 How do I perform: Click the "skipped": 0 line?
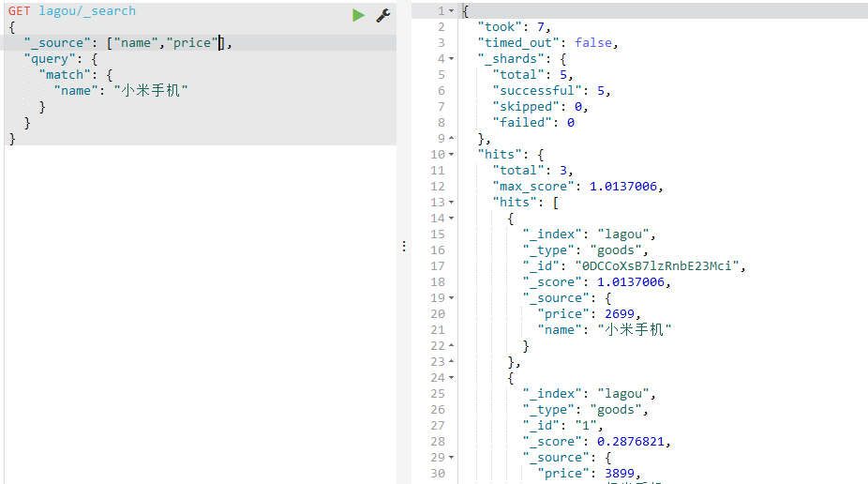tap(540, 106)
